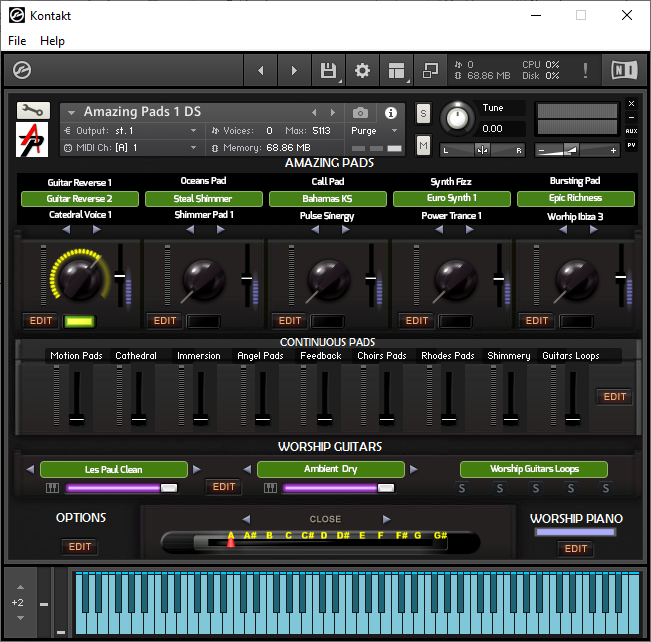
Task: Open the camera snapshot view
Action: [360, 113]
